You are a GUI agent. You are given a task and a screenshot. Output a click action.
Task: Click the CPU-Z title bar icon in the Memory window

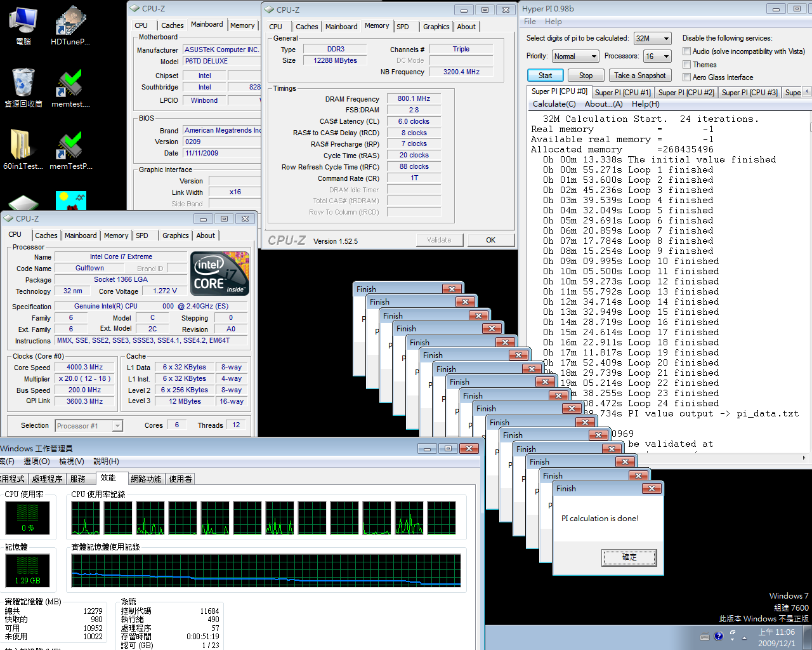point(269,10)
